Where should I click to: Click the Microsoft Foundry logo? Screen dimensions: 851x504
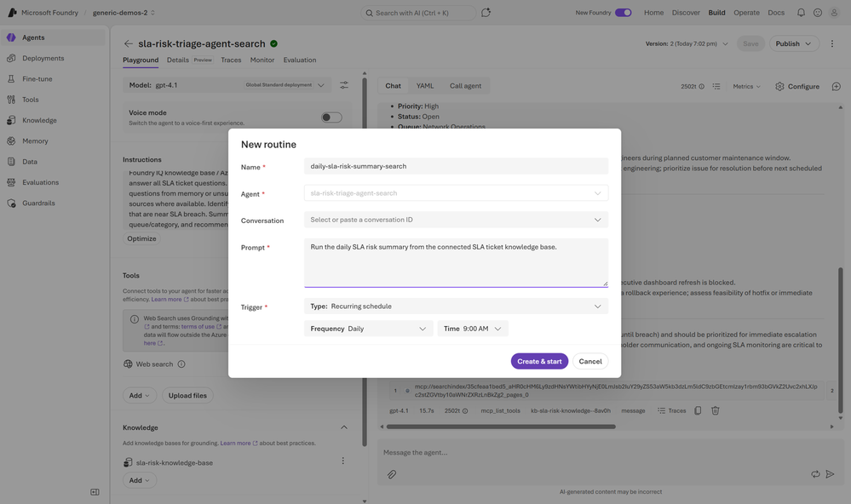click(12, 13)
